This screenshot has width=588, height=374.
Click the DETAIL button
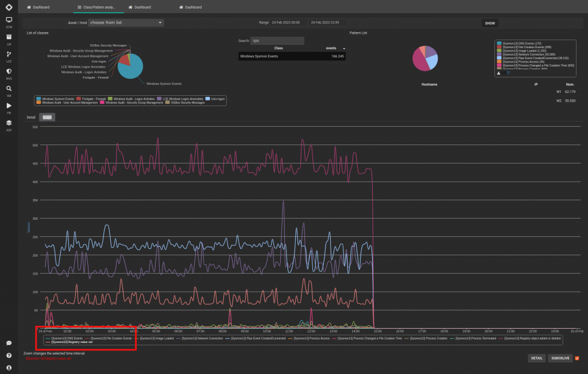[x=537, y=359]
